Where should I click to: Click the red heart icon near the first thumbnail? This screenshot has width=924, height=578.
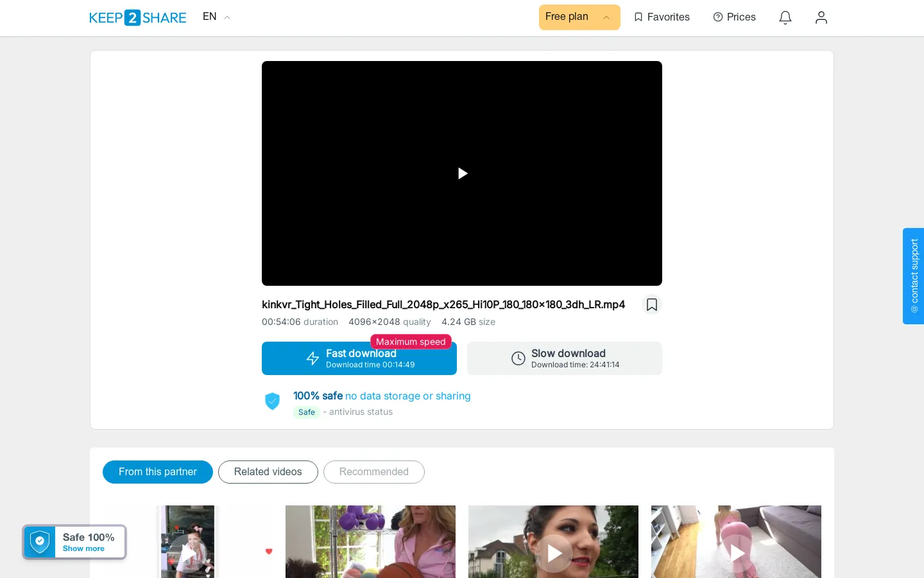pos(269,551)
